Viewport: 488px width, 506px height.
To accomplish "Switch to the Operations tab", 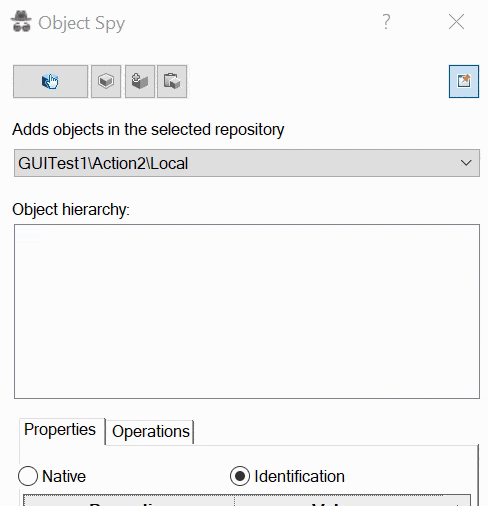I will (151, 432).
